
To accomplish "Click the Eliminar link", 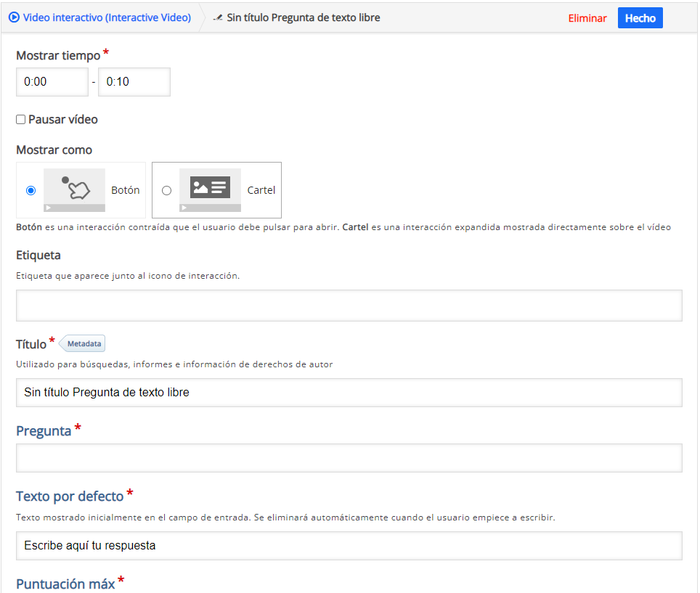I will 587,18.
